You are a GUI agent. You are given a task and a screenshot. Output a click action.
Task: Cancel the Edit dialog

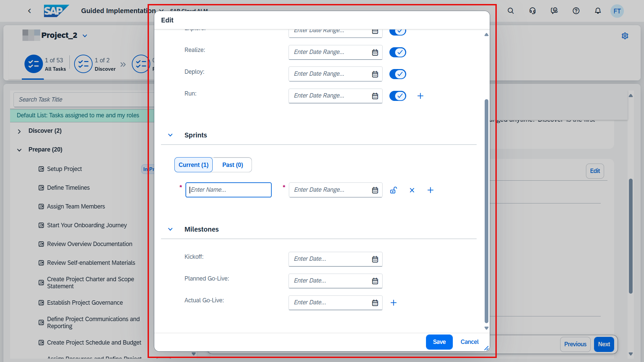pos(469,342)
